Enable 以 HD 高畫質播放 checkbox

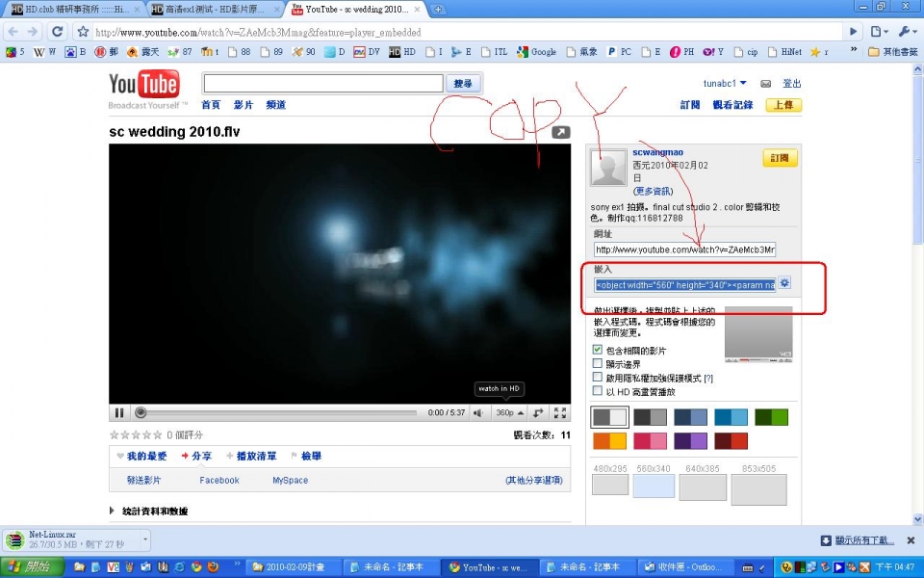[x=598, y=391]
